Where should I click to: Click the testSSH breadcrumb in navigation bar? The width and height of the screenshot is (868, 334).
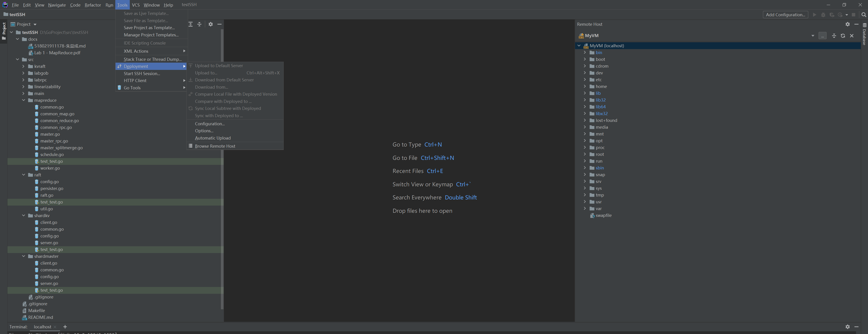tap(14, 14)
